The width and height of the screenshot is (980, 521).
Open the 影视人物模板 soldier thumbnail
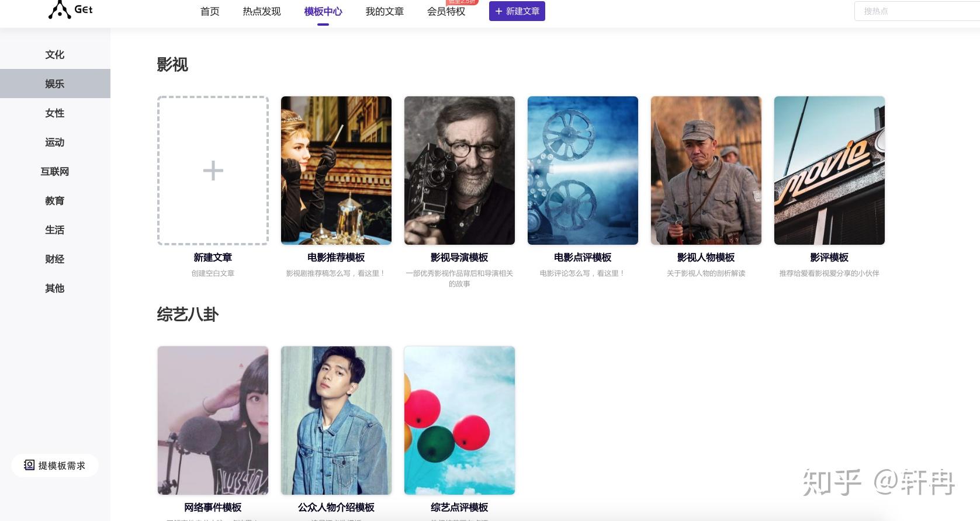[x=706, y=171]
